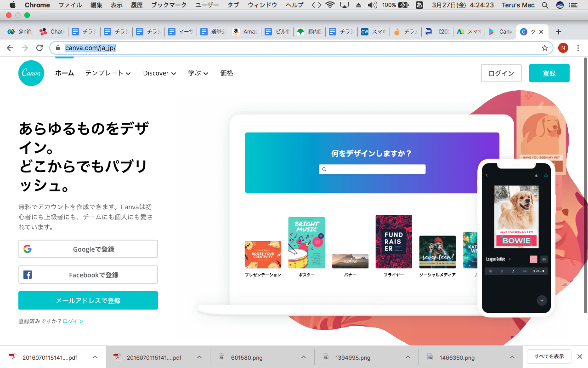
Task: Select the ホーム navigation item
Action: [x=64, y=73]
